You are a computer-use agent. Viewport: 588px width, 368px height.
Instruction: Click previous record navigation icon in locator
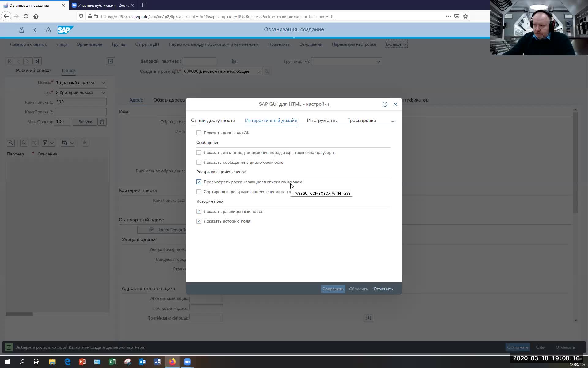(x=18, y=61)
